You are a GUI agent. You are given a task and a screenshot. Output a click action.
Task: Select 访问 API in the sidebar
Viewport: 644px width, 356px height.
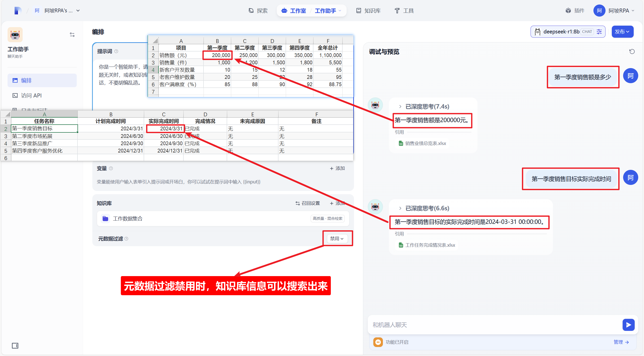point(31,95)
